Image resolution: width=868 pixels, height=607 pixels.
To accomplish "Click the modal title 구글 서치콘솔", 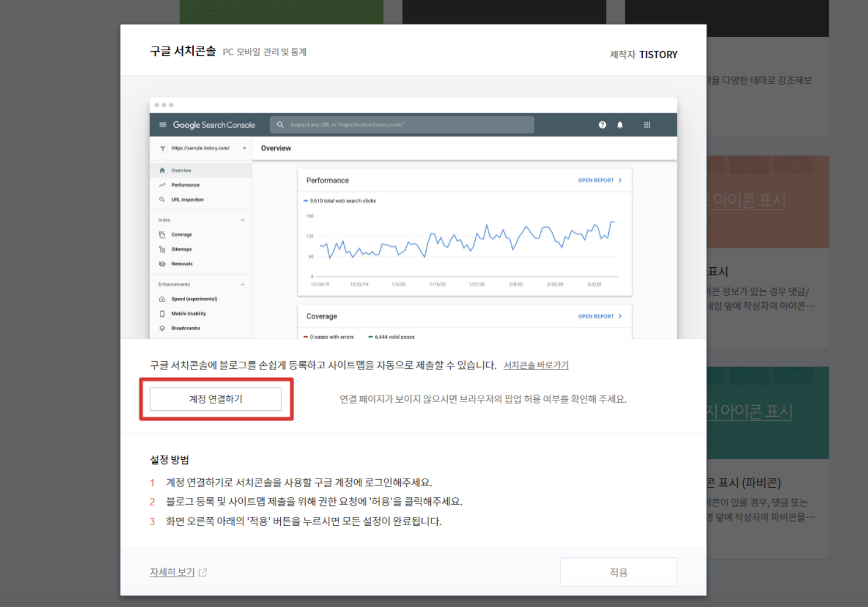I will [183, 51].
